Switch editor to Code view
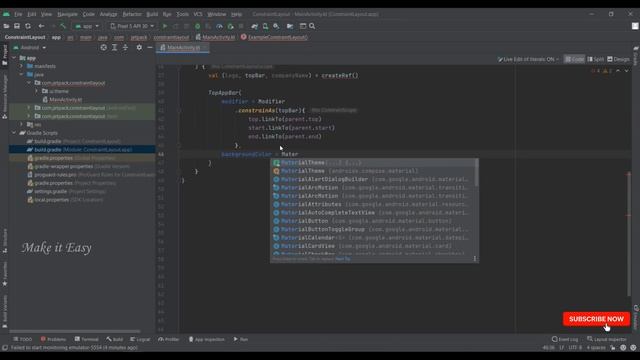Image resolution: width=640 pixels, height=360 pixels. pos(574,59)
